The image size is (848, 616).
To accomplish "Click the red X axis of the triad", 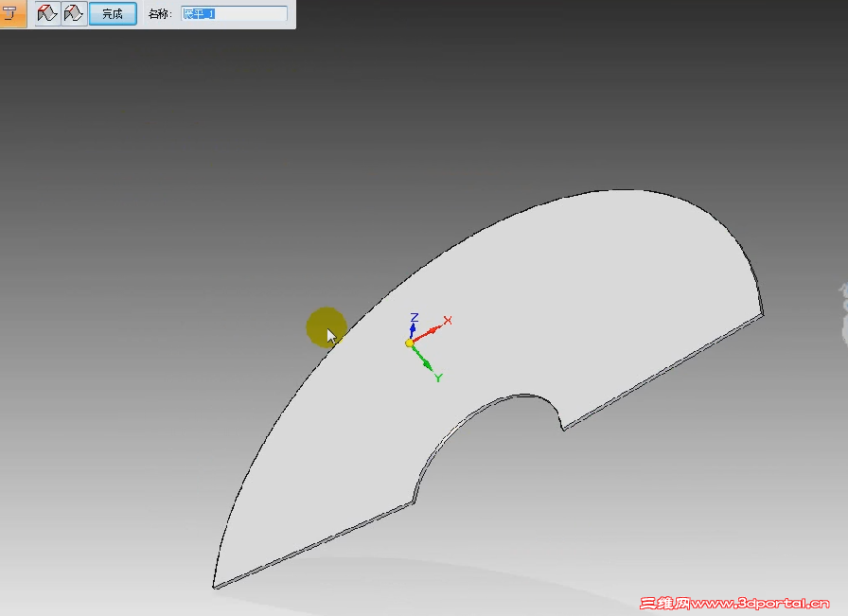I will coord(431,331).
